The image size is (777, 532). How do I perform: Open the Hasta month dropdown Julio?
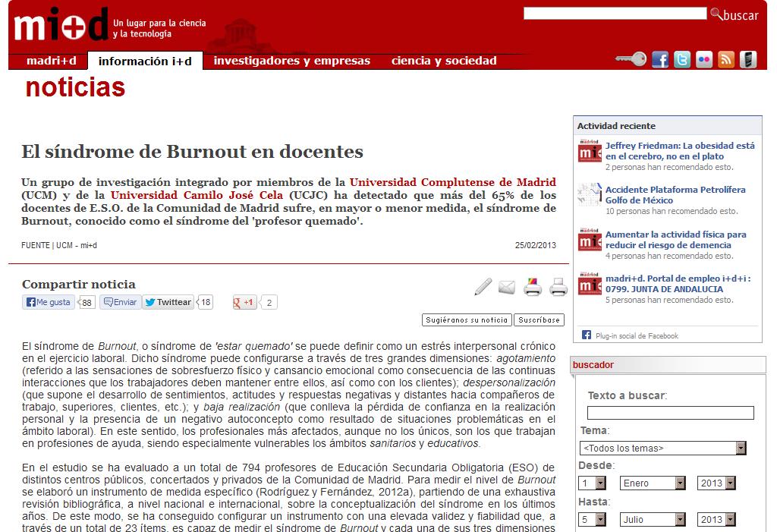point(653,520)
